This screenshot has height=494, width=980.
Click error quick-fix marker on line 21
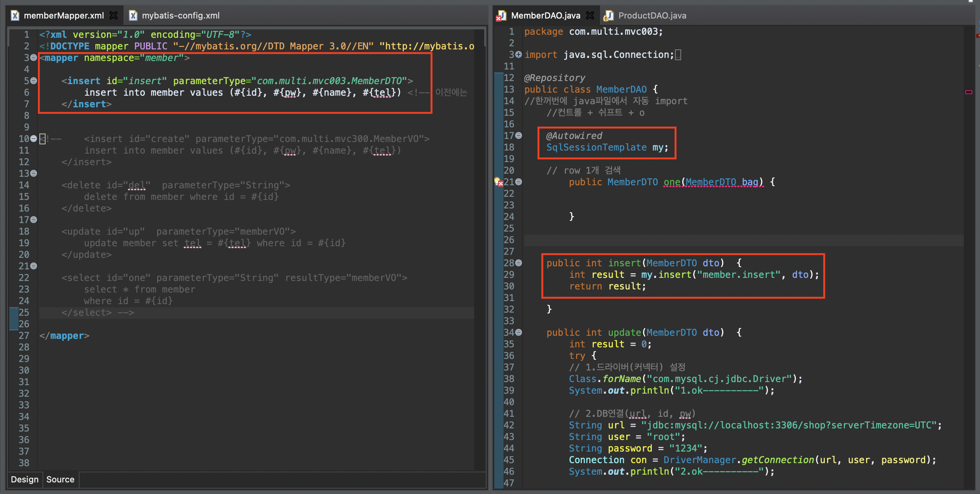pyautogui.click(x=498, y=182)
